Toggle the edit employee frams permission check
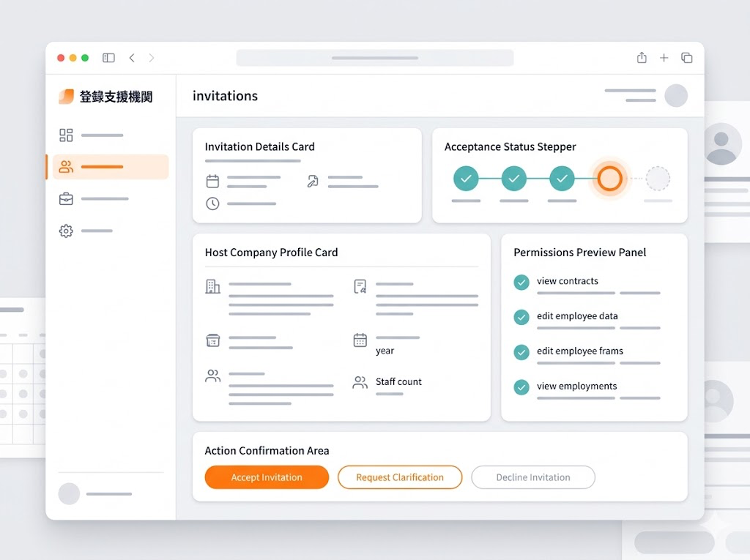The image size is (750, 560). [x=521, y=352]
